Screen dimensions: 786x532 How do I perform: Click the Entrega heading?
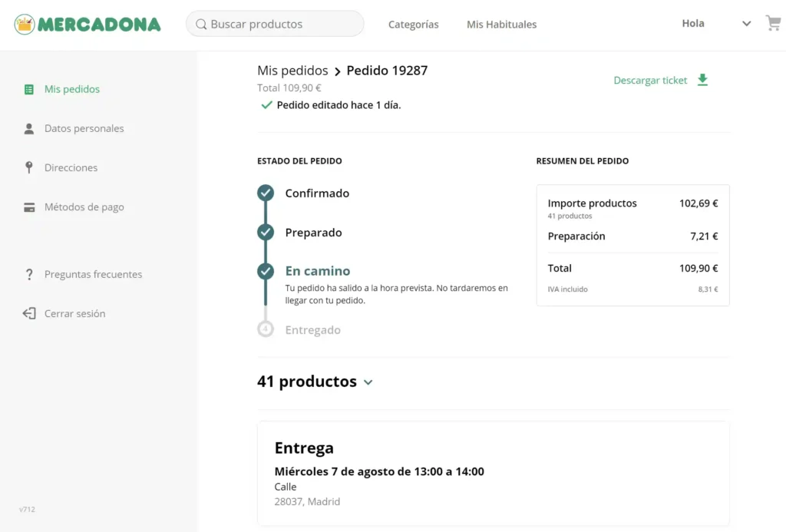click(x=304, y=448)
